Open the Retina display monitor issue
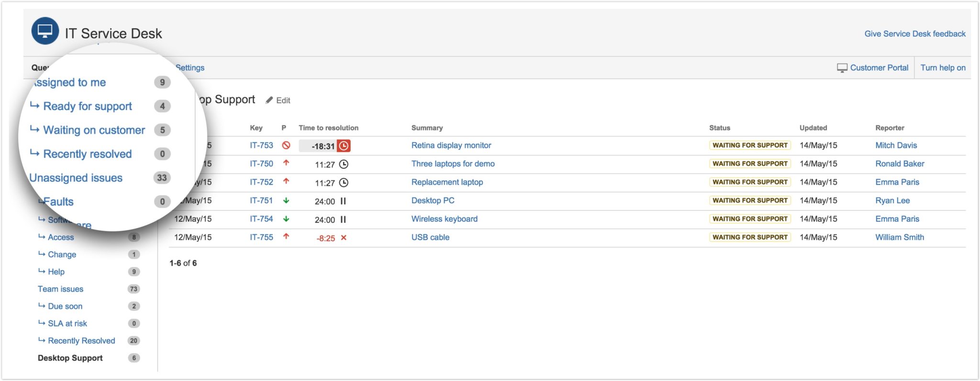980x381 pixels. pyautogui.click(x=451, y=145)
